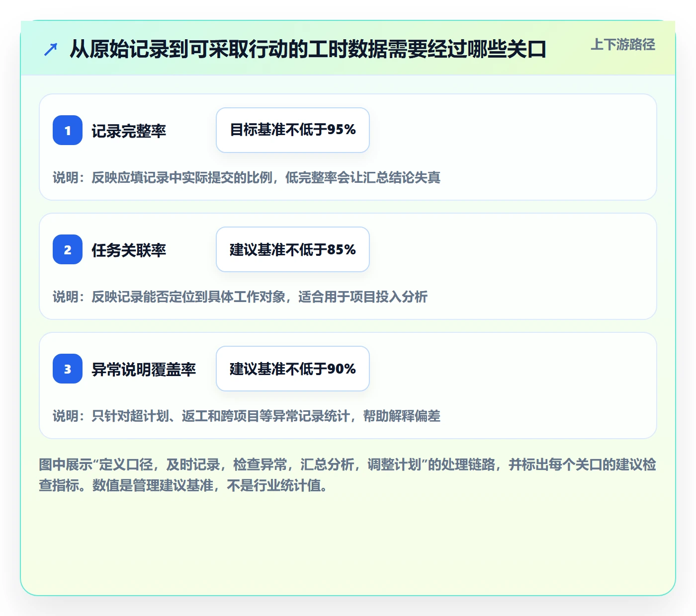Click the number 2 badge for 任务关联率

click(68, 249)
